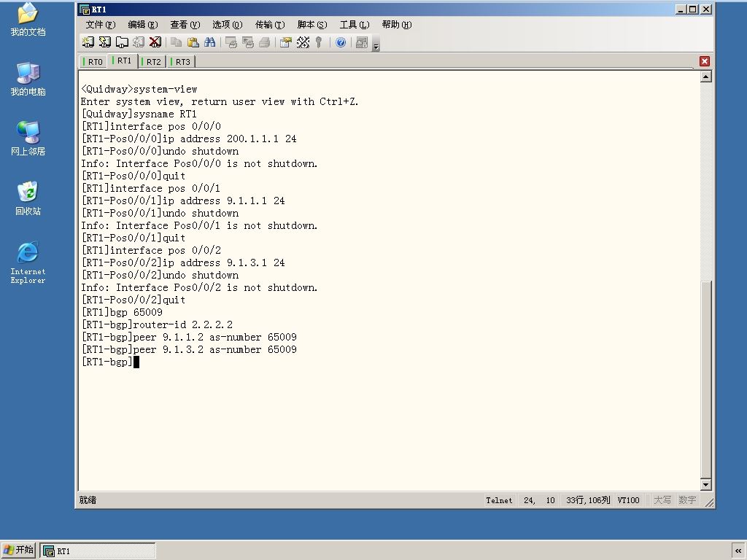The image size is (747, 560).
Task: Click the Internet Explorer desktop icon
Action: pyautogui.click(x=28, y=262)
